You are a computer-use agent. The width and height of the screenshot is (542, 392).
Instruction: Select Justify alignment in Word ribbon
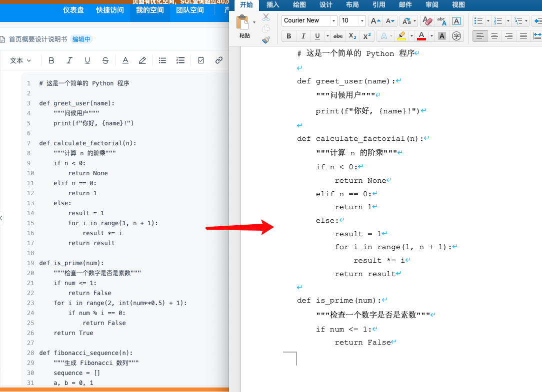pyautogui.click(x=523, y=36)
